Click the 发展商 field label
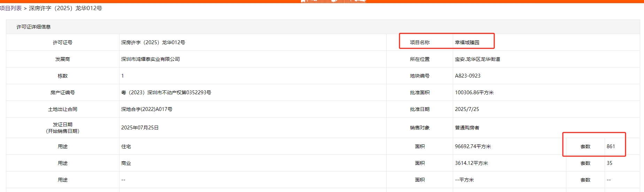 point(63,59)
